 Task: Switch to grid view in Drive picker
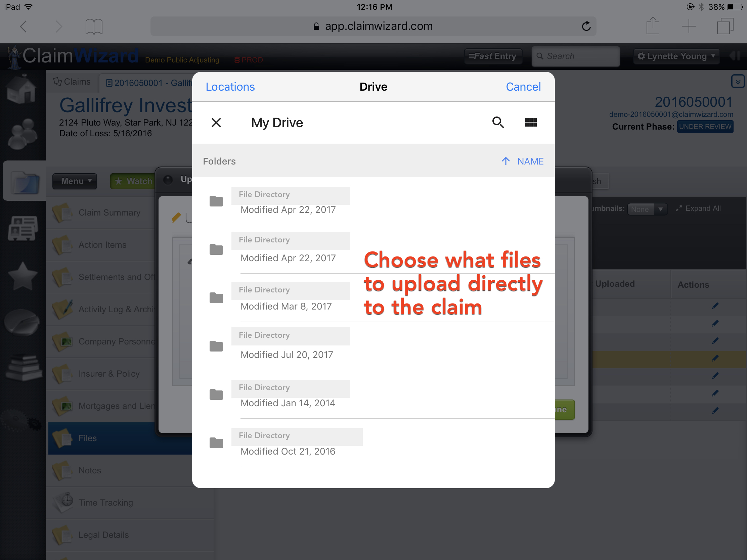(531, 123)
